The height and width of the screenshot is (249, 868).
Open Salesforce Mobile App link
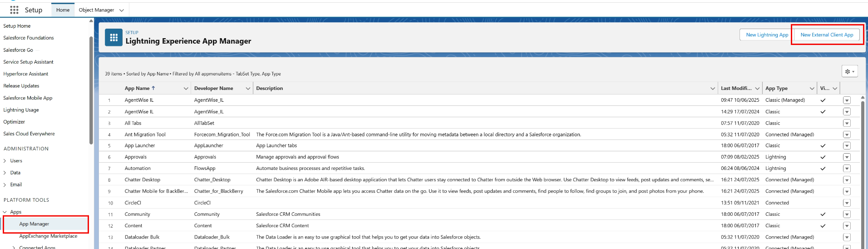point(28,98)
